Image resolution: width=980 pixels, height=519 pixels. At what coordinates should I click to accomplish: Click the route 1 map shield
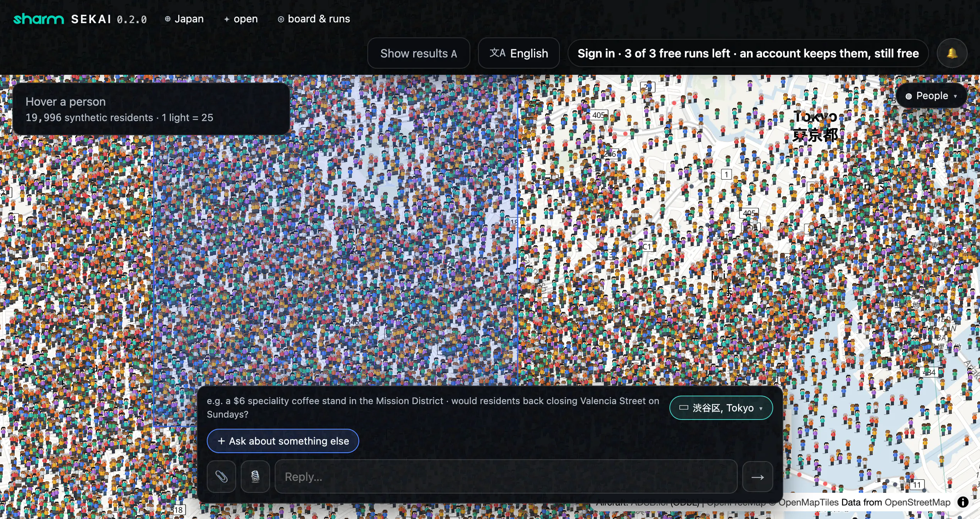726,174
